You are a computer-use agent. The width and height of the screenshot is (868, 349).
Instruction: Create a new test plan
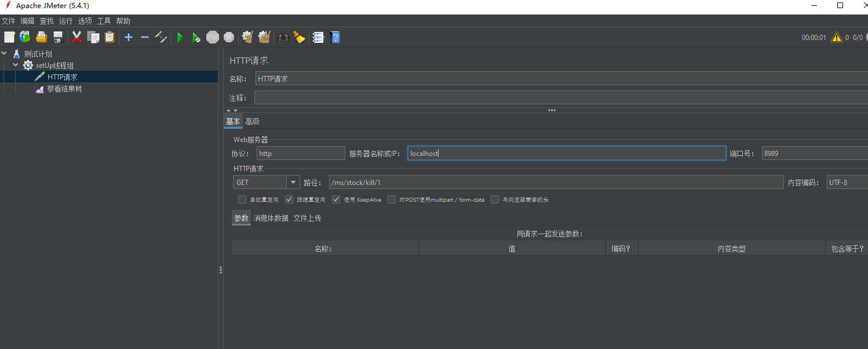[x=9, y=37]
